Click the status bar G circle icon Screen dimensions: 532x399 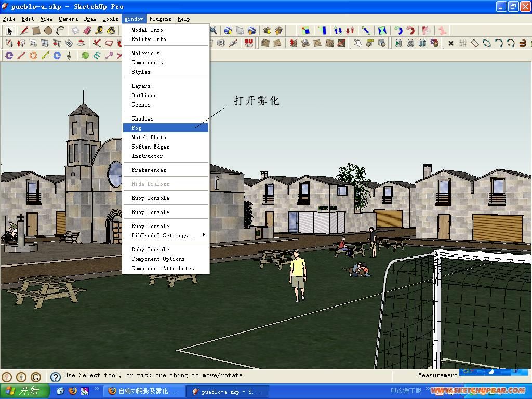click(x=36, y=377)
